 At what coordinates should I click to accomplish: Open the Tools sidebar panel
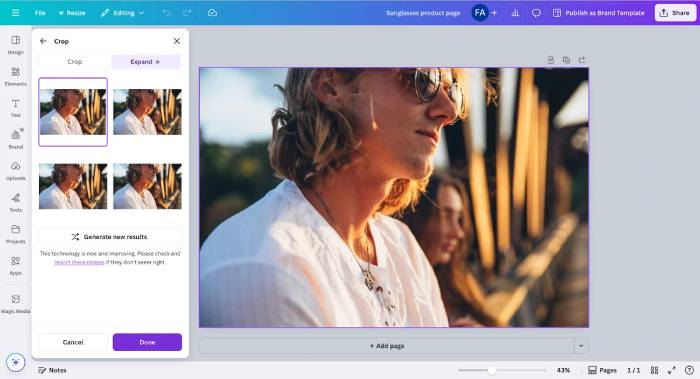pos(16,203)
